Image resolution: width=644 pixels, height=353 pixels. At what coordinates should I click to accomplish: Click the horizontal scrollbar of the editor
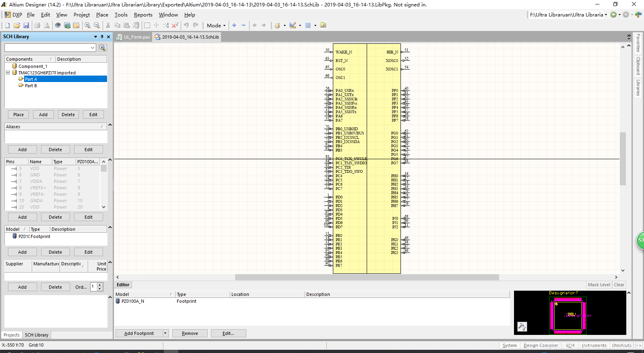[x=367, y=277]
